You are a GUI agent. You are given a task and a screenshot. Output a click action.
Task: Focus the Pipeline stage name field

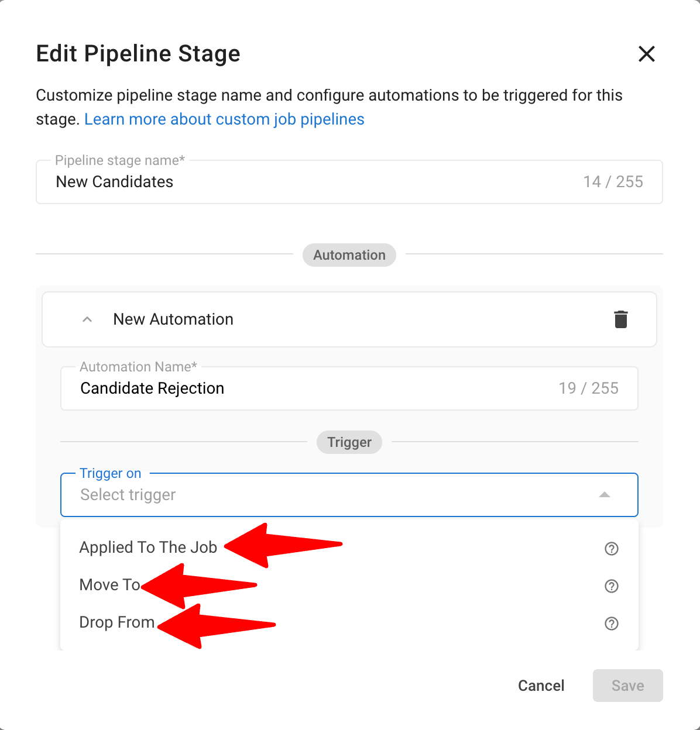point(316,182)
